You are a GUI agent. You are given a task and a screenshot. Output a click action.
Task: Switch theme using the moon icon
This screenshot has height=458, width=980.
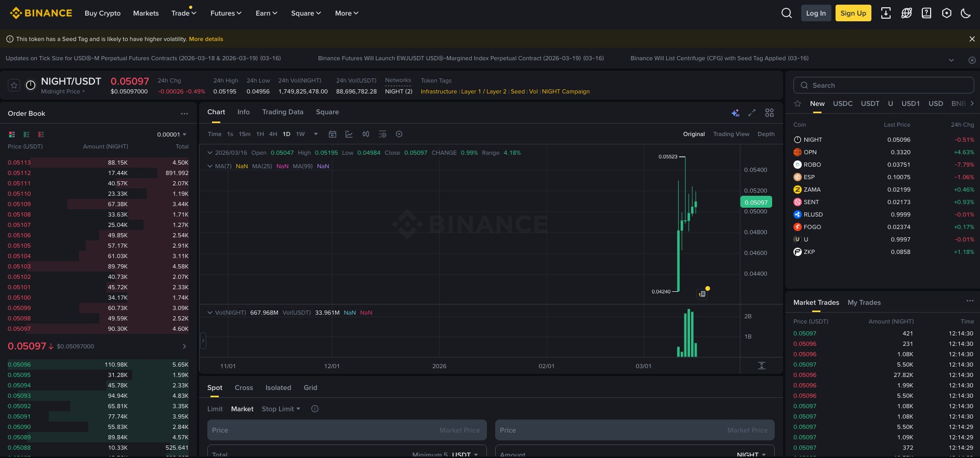click(965, 14)
